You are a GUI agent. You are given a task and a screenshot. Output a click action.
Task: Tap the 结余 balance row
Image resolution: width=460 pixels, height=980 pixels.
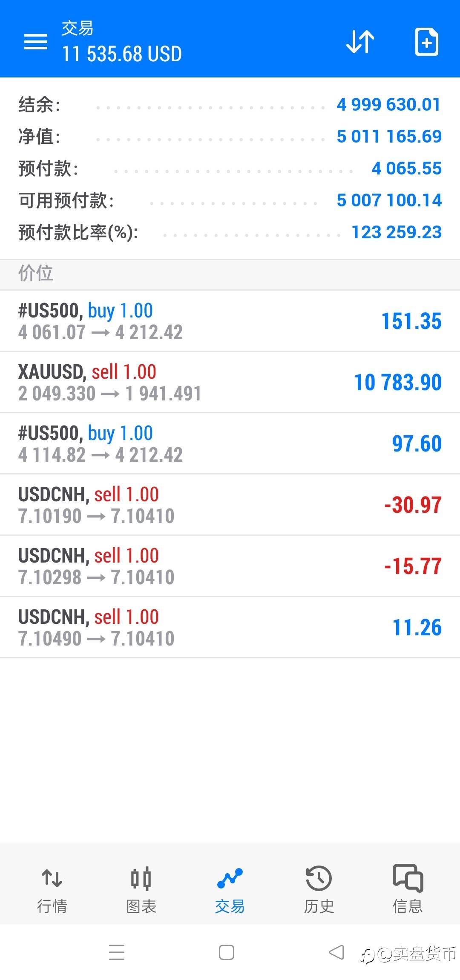tap(230, 105)
